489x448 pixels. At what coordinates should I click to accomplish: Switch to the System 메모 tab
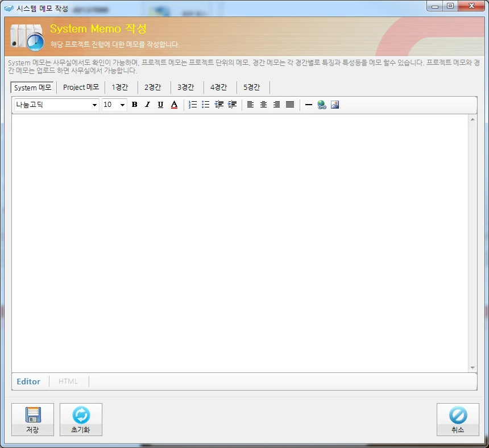coord(32,88)
